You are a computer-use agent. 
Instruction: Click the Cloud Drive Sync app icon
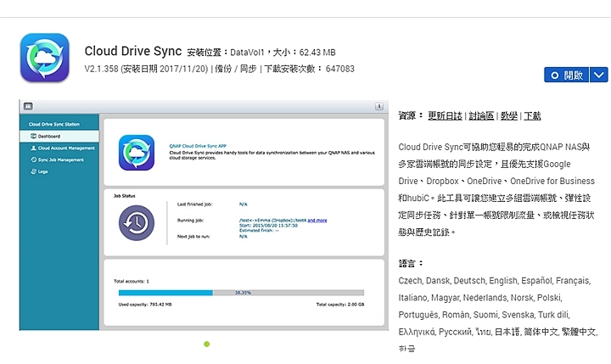(45, 58)
